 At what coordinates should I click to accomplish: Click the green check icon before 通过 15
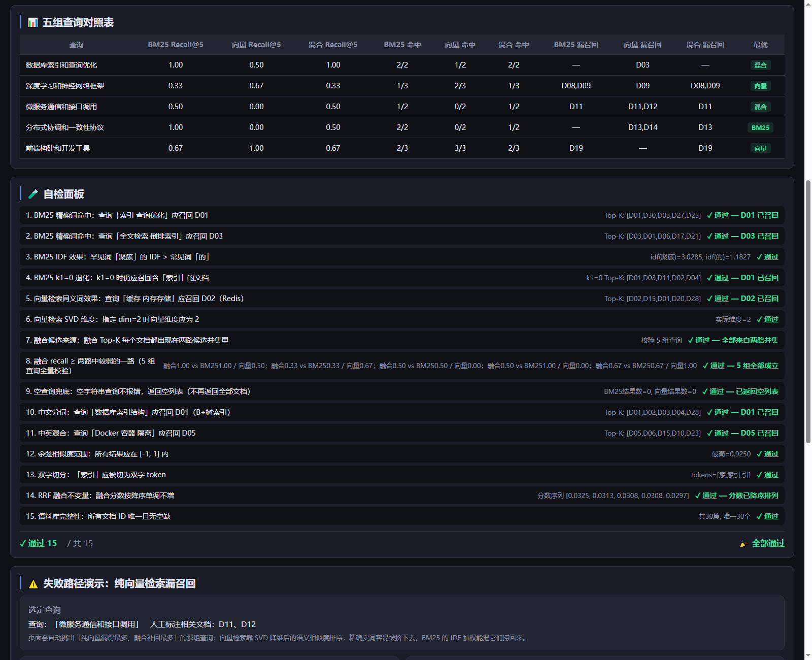pyautogui.click(x=23, y=543)
